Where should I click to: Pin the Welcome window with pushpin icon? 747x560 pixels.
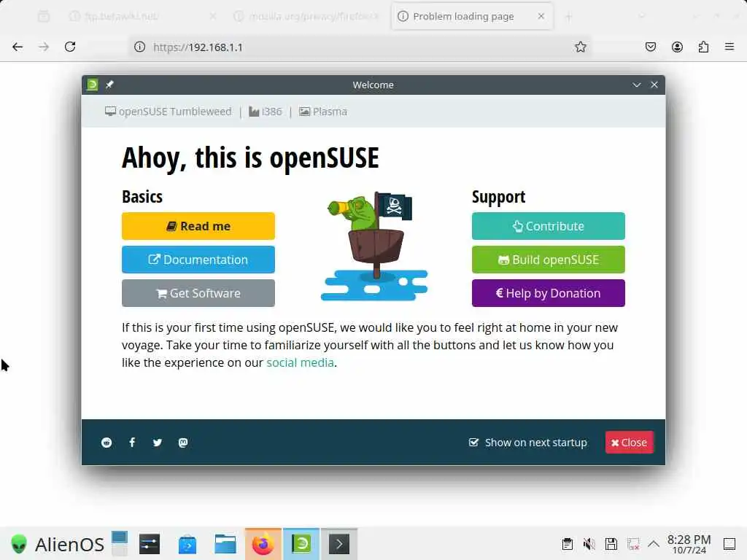(x=109, y=85)
